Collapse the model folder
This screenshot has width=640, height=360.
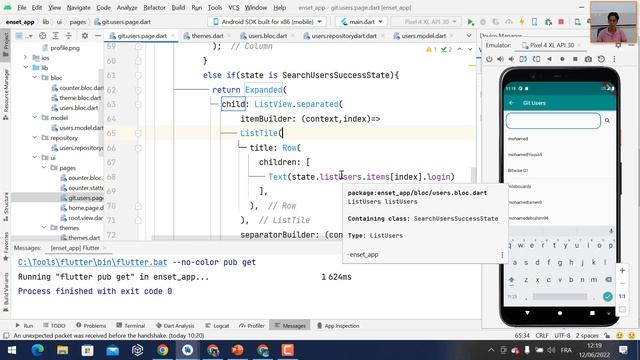pos(35,118)
